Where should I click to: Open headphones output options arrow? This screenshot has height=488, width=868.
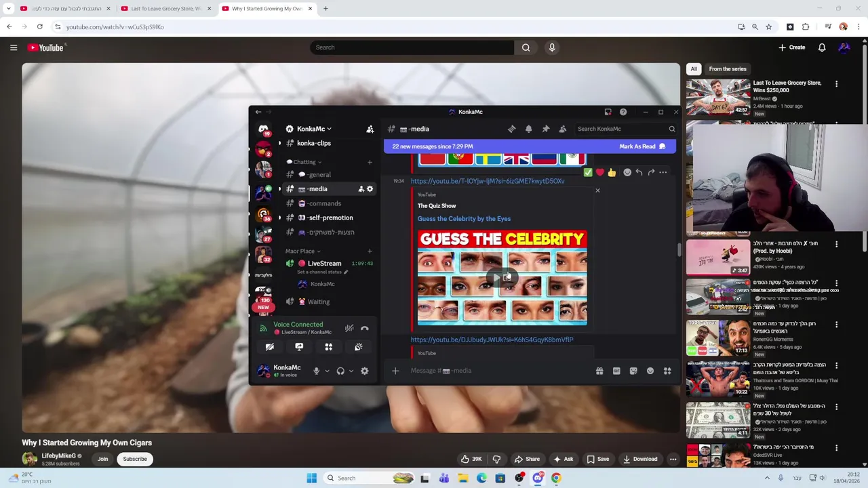coord(351,371)
